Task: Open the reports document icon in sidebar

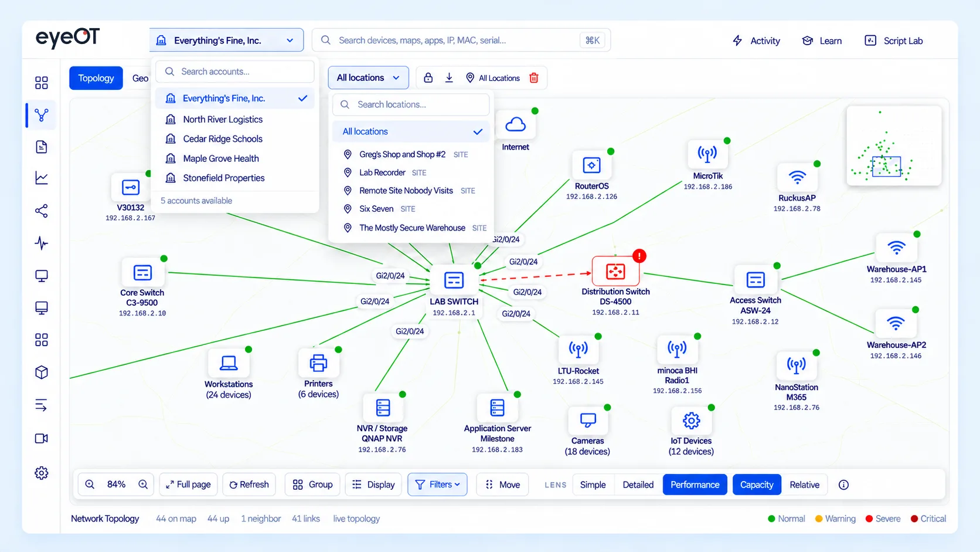Action: [41, 147]
